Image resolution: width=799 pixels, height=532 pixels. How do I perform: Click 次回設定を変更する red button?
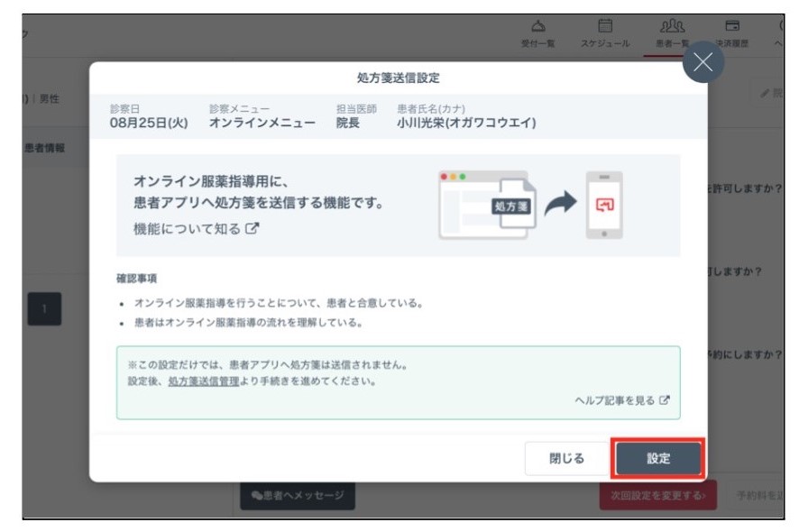click(657, 496)
